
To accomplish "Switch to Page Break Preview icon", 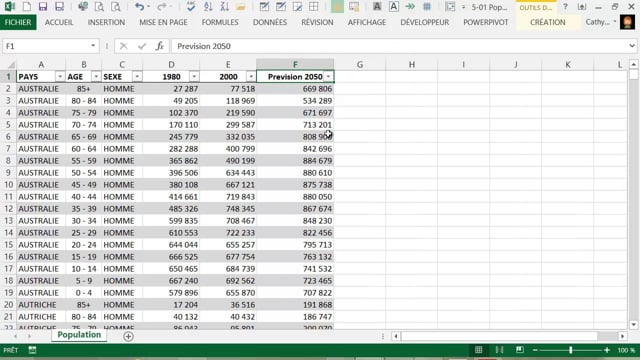I will (x=520, y=350).
